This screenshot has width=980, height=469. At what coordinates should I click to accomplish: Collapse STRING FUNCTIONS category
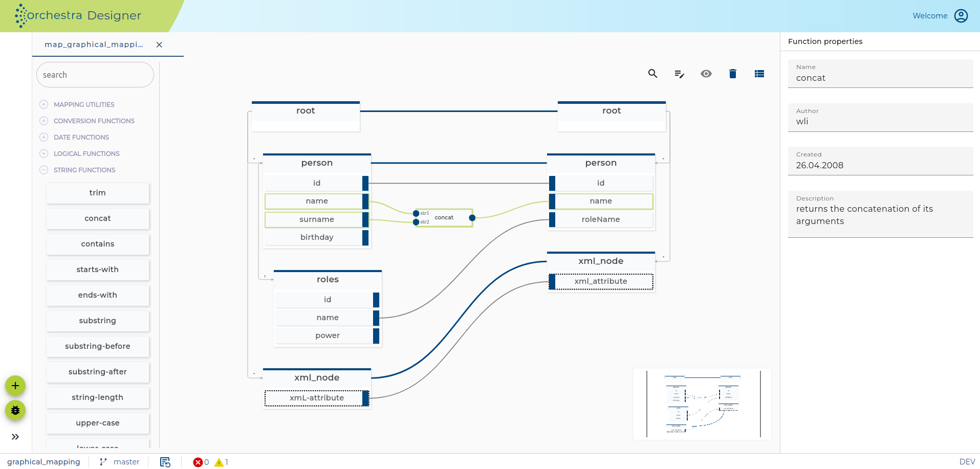44,170
